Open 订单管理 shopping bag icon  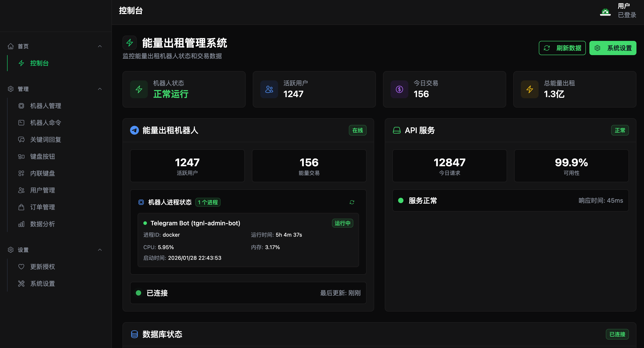21,207
